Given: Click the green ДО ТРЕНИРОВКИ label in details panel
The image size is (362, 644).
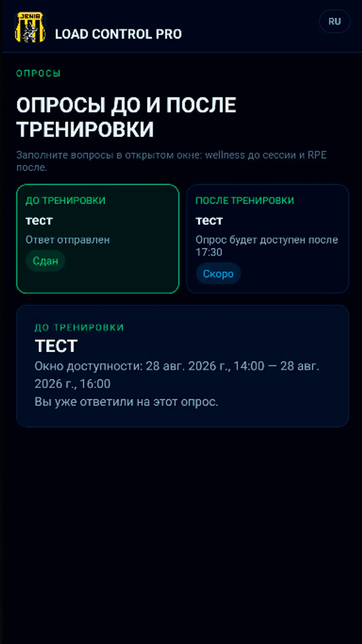Looking at the screenshot, I should click(79, 327).
